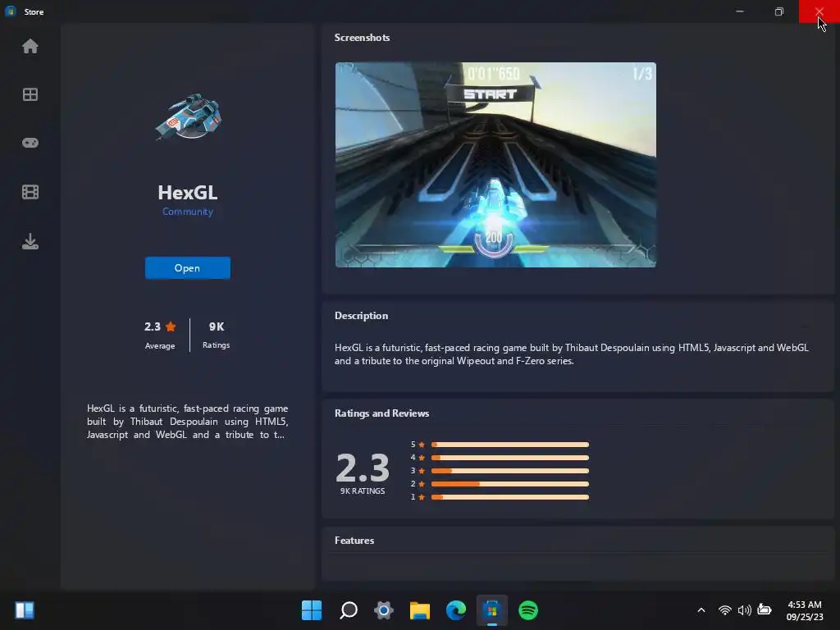Image resolution: width=840 pixels, height=630 pixels.
Task: Click the 1 star rating bar
Action: (x=510, y=497)
